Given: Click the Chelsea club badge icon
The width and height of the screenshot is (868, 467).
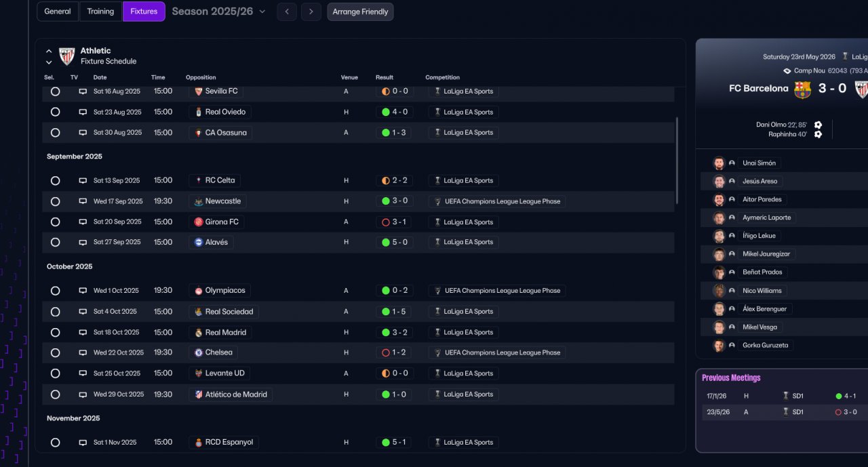Looking at the screenshot, I should 199,352.
